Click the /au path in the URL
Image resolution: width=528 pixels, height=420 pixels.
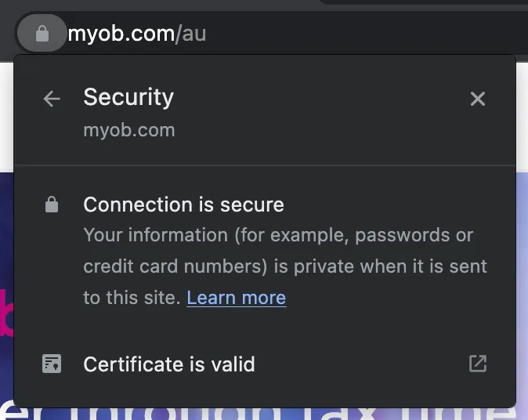(x=190, y=34)
